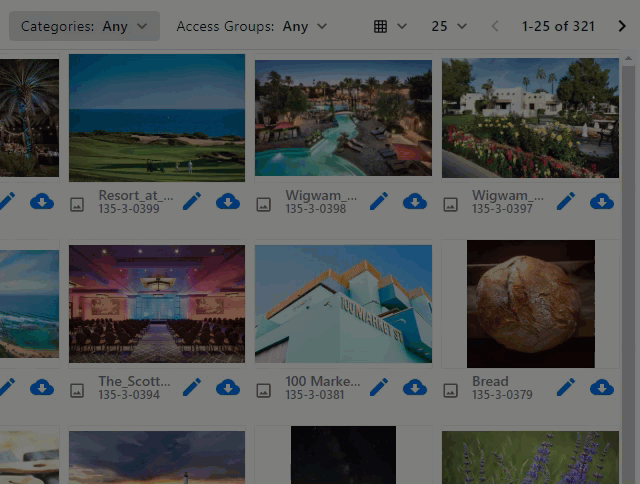
Task: Select the 100 Marke... asset title
Action: tap(323, 381)
